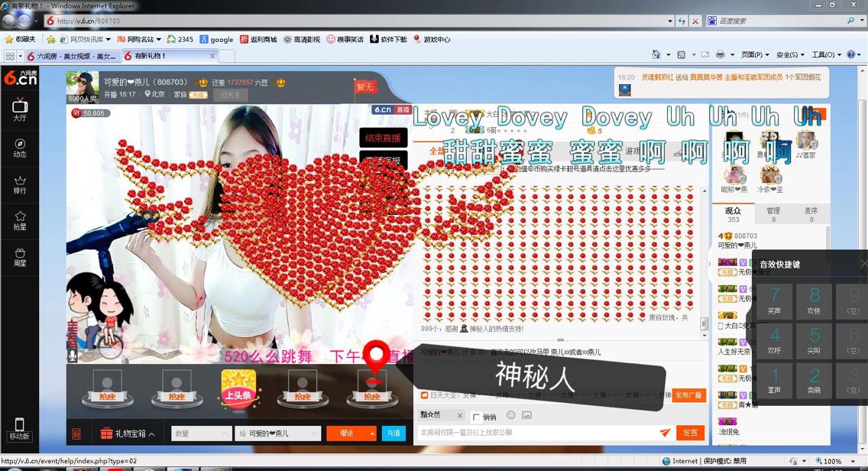This screenshot has height=471, width=868.
Task: Click the 5 尖叫 sound effect key
Action: pyautogui.click(x=814, y=340)
